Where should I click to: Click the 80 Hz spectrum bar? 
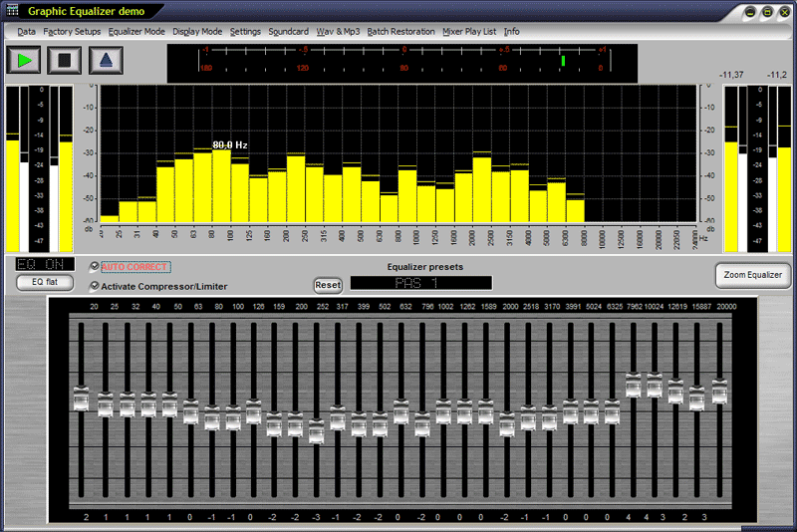[221, 186]
